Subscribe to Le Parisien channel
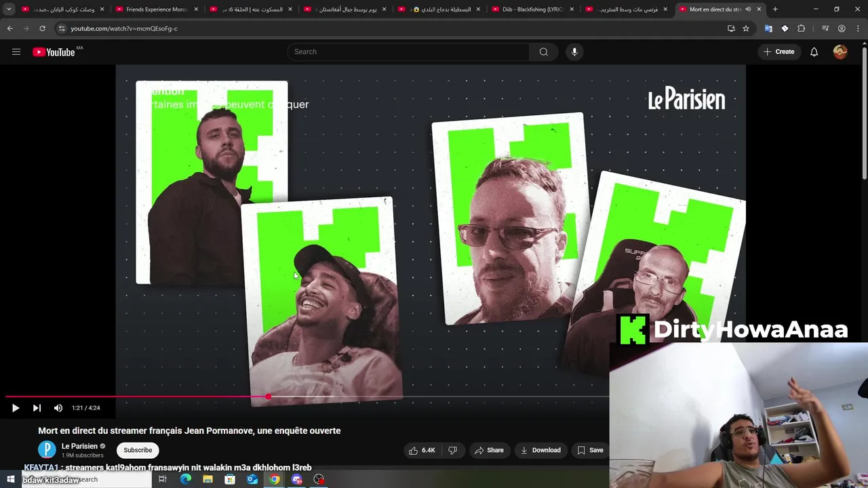This screenshot has width=868, height=488. [138, 450]
